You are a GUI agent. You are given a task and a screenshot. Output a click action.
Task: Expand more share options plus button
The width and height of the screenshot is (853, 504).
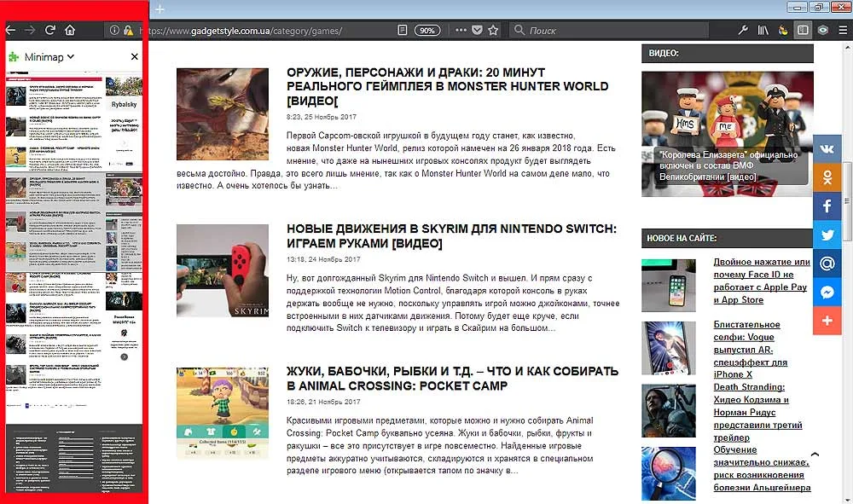(x=827, y=321)
